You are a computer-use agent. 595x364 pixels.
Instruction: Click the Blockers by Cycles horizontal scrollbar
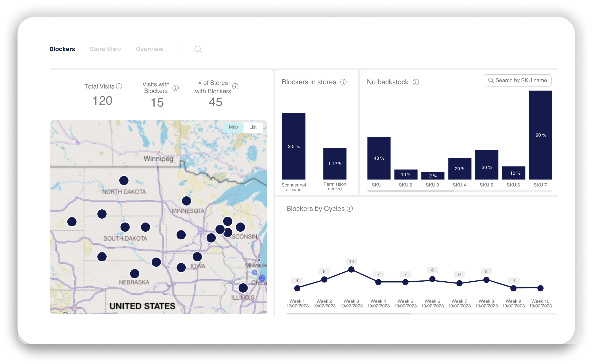[349, 314]
